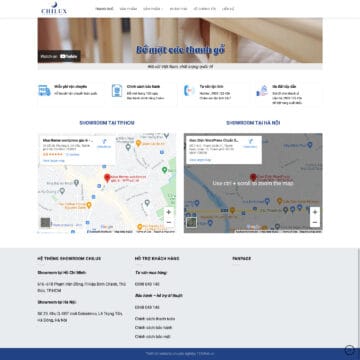This screenshot has height=360, width=360.
Task: Click the phone number under Bảo hành – hỗ trợ kỹ thuật
Action: (x=147, y=307)
